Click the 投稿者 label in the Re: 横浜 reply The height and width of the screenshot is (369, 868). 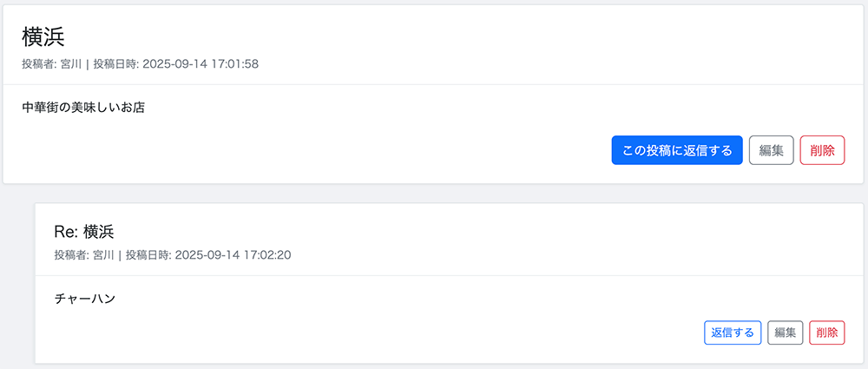70,255
